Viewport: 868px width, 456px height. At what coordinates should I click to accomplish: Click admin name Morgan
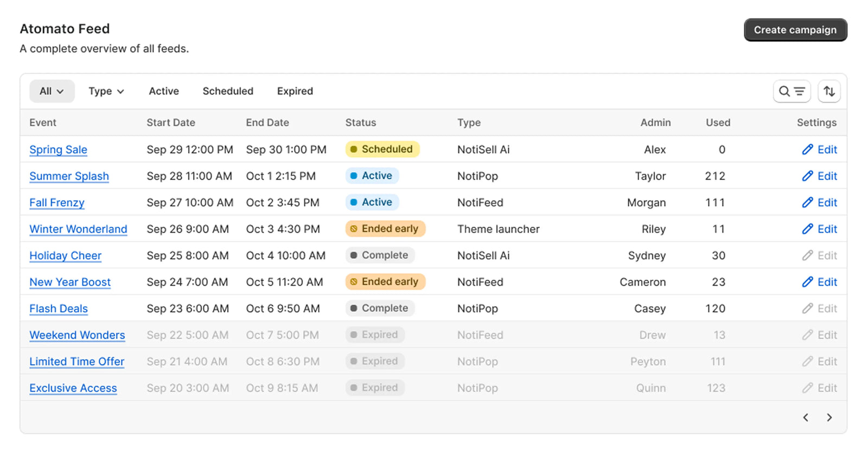(x=646, y=203)
